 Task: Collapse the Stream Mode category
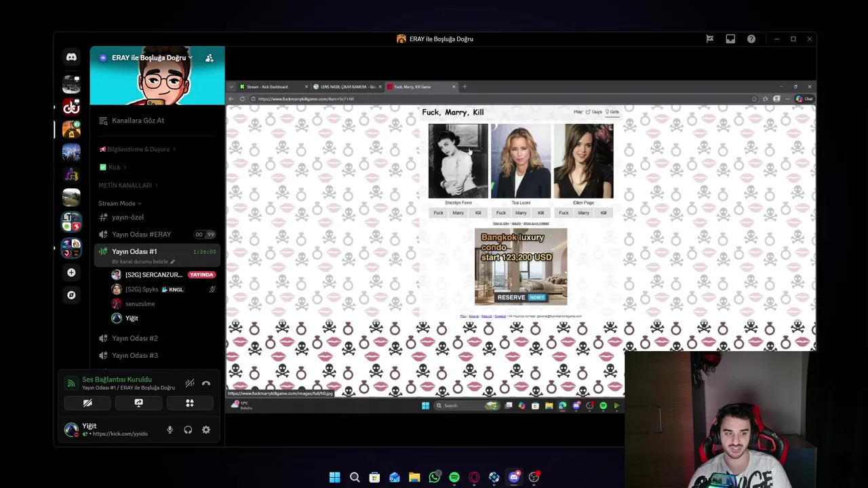click(x=120, y=203)
